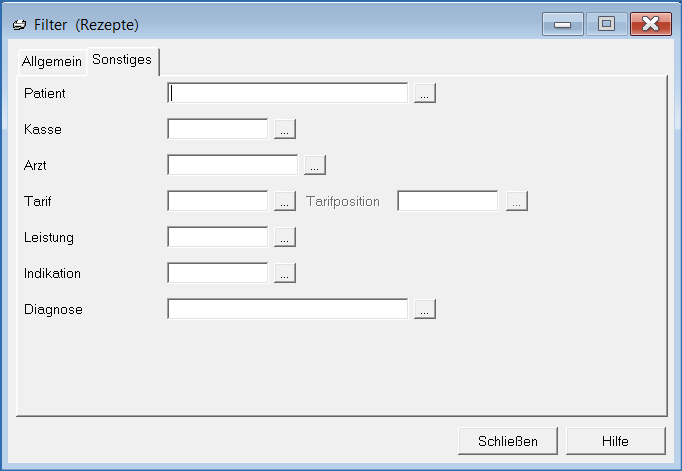
Task: Click the Diagnose browse ellipsis button
Action: coord(425,309)
